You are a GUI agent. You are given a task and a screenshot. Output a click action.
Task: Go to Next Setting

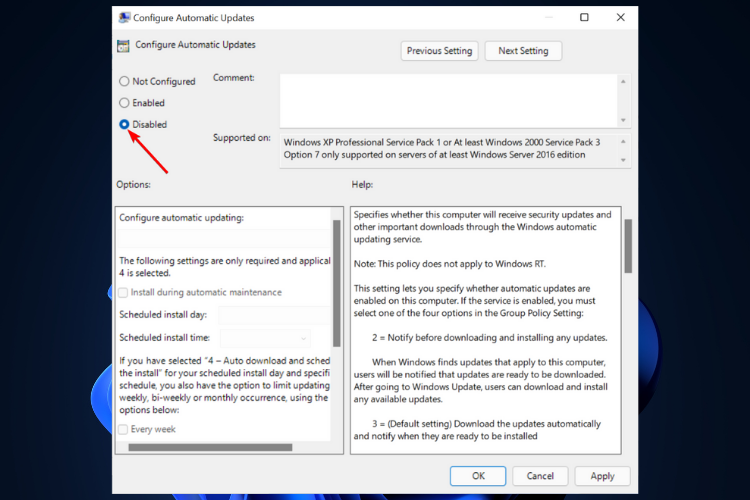coord(523,51)
